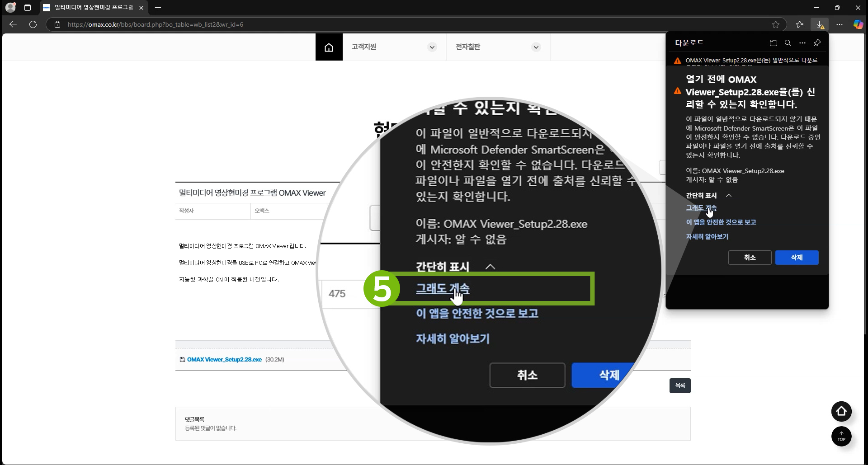Expand the 고객지원 dropdown menu
Viewport: 868px width, 465px height.
click(x=432, y=47)
